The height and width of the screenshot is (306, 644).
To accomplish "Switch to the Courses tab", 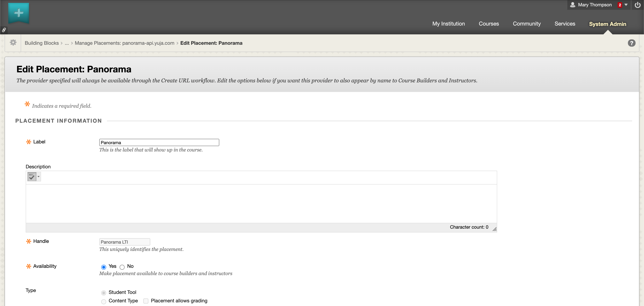I will (x=489, y=24).
